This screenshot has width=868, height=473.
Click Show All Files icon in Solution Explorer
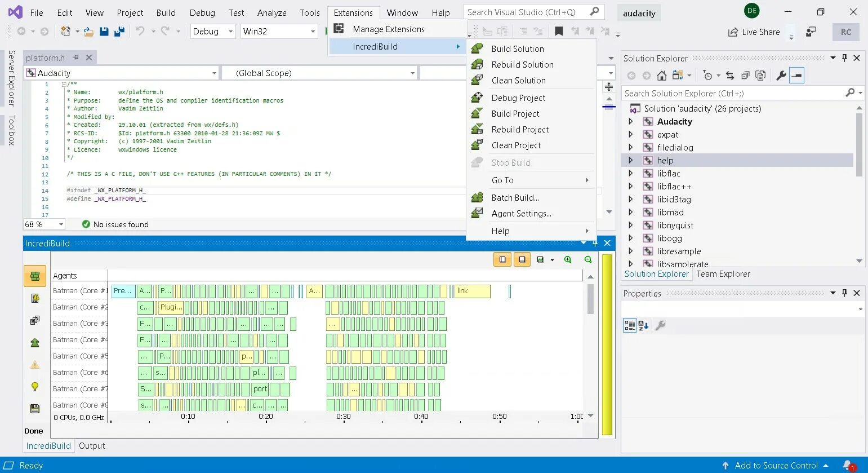760,76
